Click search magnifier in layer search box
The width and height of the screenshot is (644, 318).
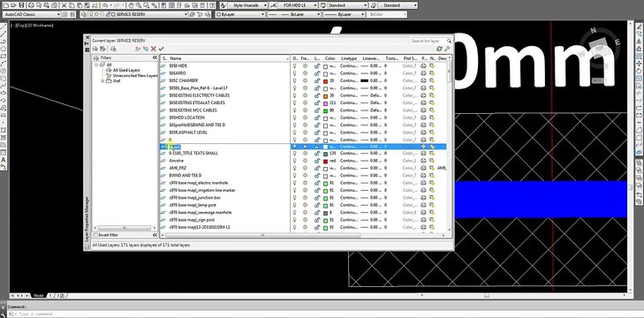[x=449, y=41]
